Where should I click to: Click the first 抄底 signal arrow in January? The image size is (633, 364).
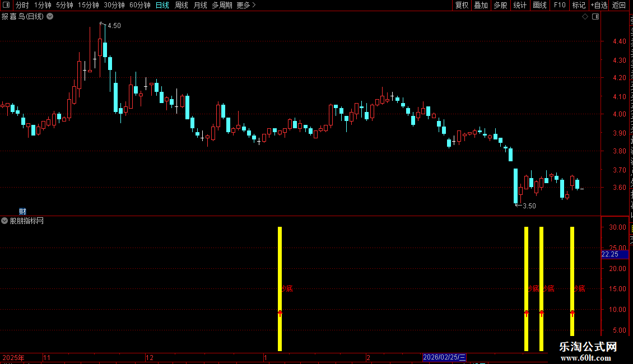[280, 312]
